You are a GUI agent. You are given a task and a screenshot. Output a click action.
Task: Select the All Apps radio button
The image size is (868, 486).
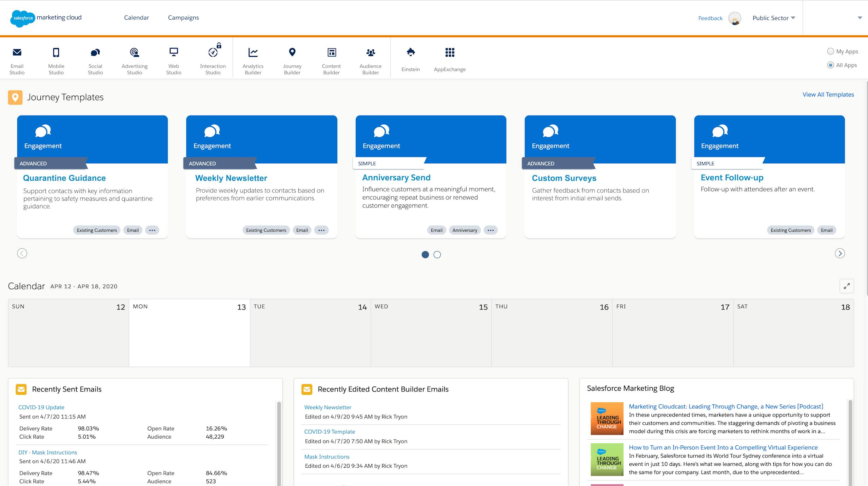click(830, 65)
